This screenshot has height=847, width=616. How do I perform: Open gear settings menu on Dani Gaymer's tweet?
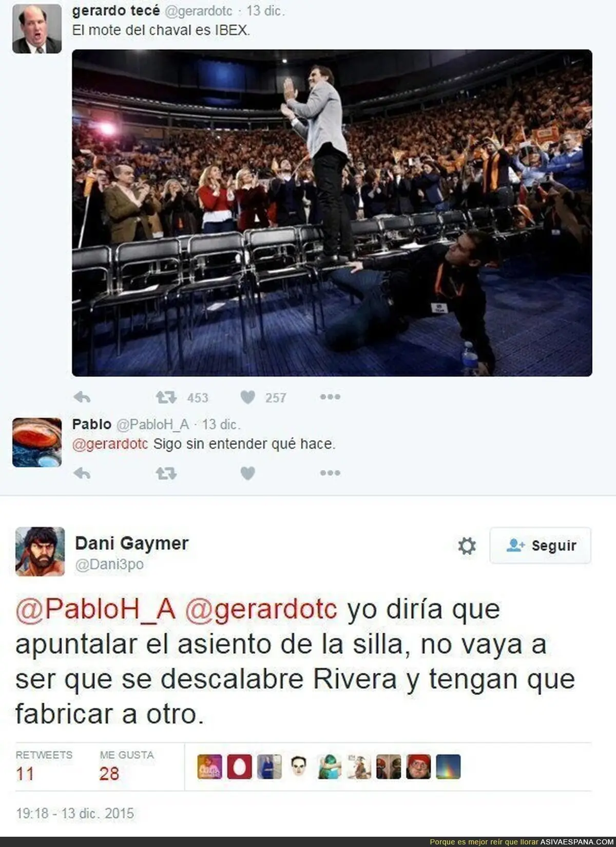click(467, 545)
